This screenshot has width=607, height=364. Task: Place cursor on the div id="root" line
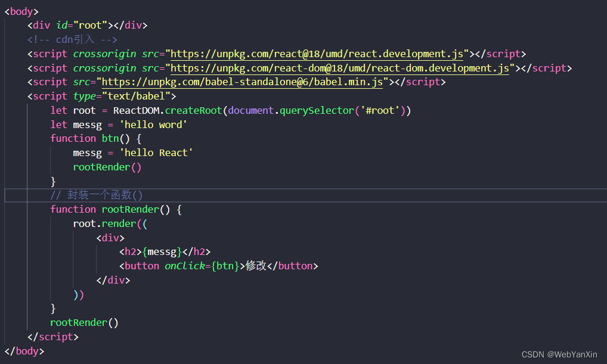[x=88, y=26]
